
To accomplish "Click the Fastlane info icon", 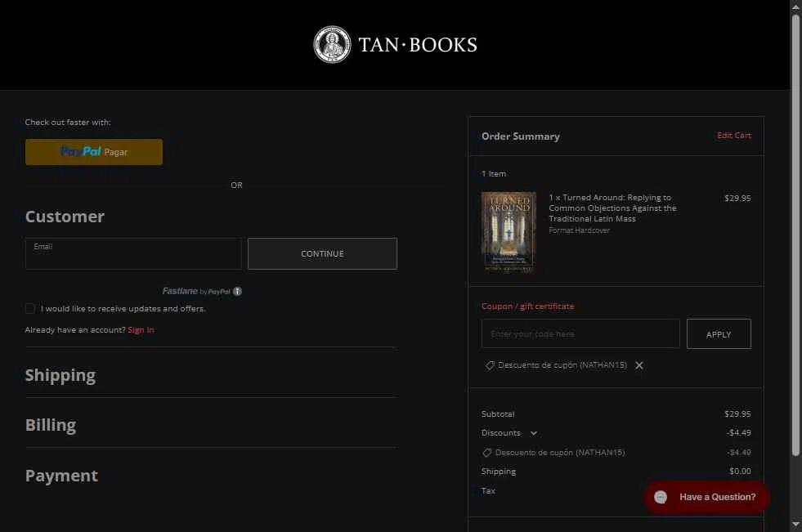I will pyautogui.click(x=237, y=291).
